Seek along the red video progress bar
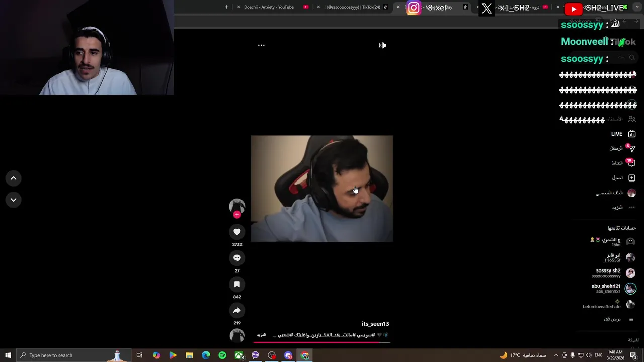Image resolution: width=644 pixels, height=362 pixels. coord(322,342)
